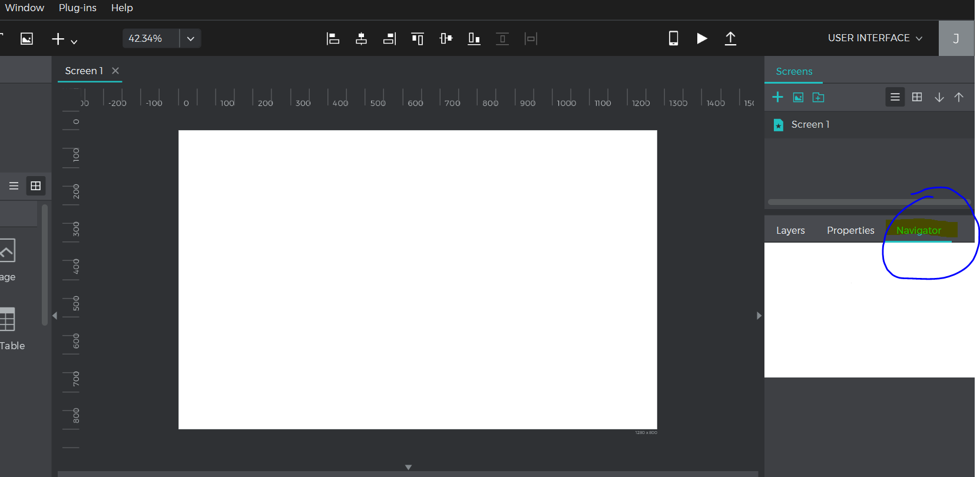The width and height of the screenshot is (980, 477).
Task: Collapse the right panel with arrow
Action: (759, 316)
